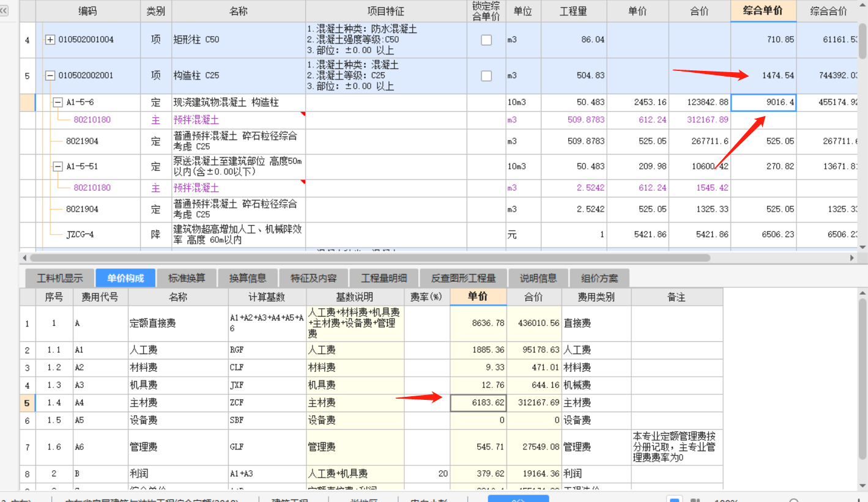This screenshot has width=868, height=502.
Task: Switch to the 单价构成 tab
Action: [125, 278]
